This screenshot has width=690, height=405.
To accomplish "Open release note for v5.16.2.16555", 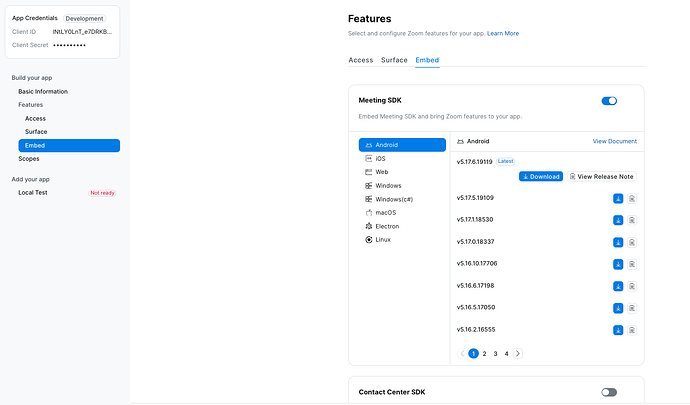I will click(632, 330).
